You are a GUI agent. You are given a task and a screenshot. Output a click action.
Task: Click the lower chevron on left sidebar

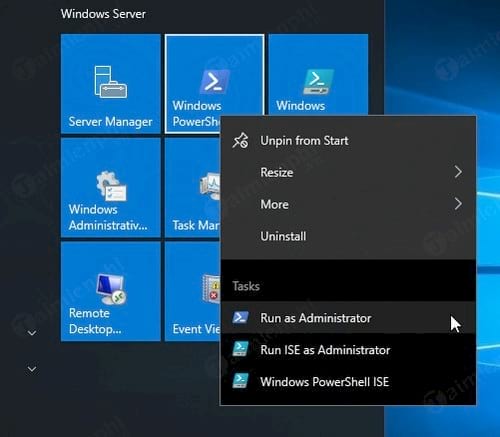coord(32,369)
